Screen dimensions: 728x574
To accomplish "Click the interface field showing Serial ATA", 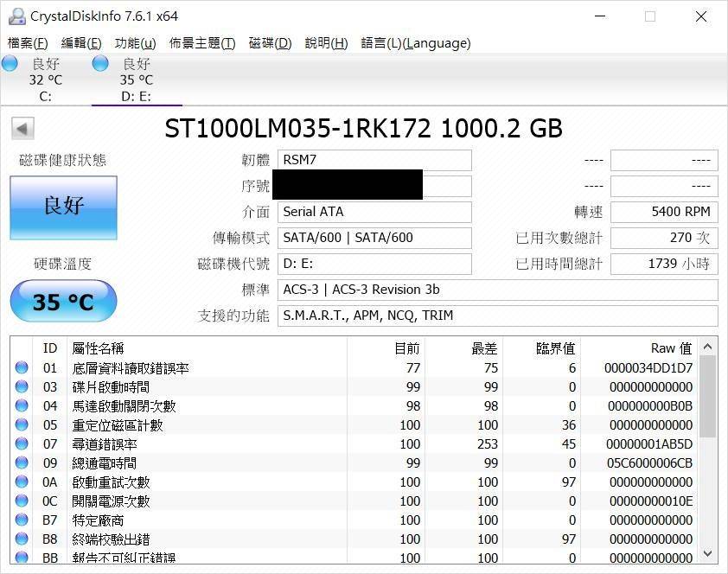I will click(x=374, y=212).
